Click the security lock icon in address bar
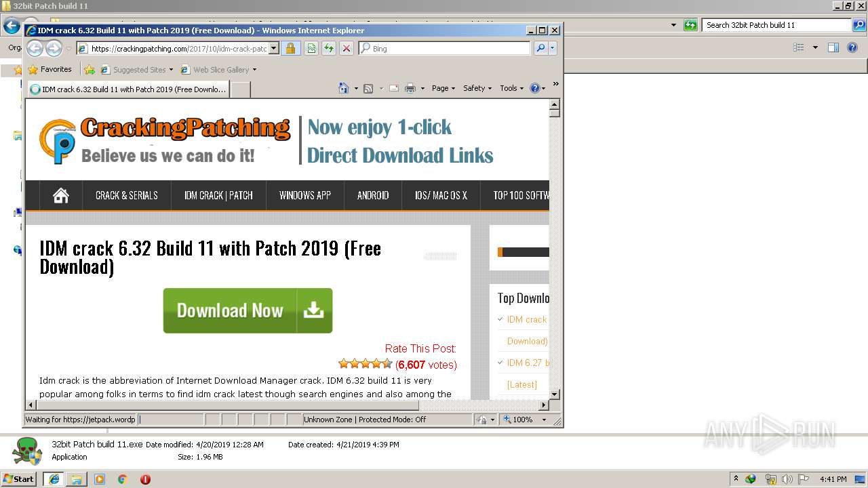Image resolution: width=868 pixels, height=488 pixels. point(290,48)
